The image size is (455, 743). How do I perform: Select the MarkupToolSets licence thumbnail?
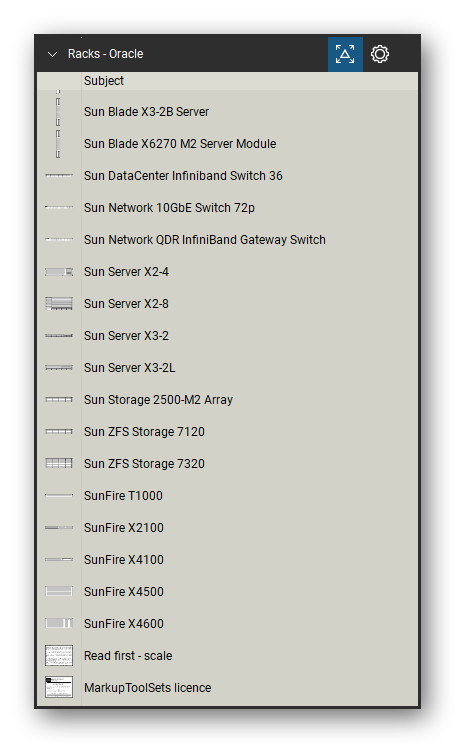(x=59, y=688)
